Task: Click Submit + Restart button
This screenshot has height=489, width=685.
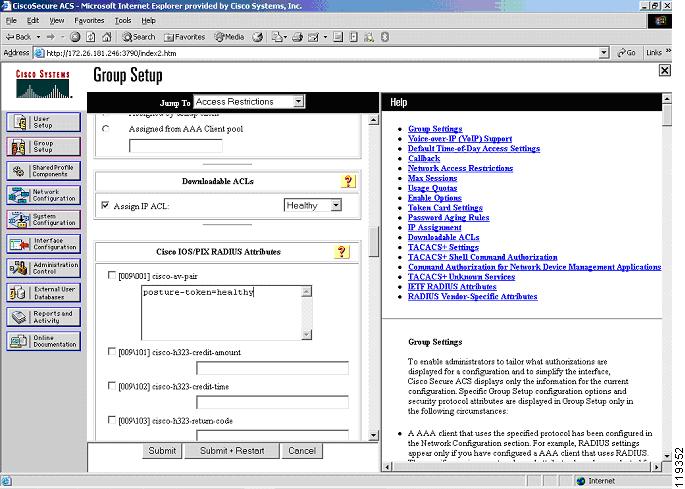Action: coord(232,451)
